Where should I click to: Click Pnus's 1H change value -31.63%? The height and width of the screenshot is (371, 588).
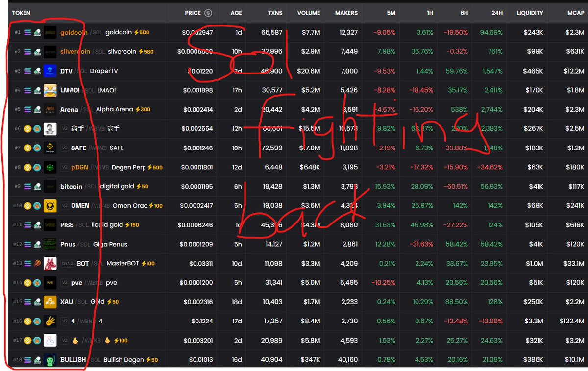(421, 244)
